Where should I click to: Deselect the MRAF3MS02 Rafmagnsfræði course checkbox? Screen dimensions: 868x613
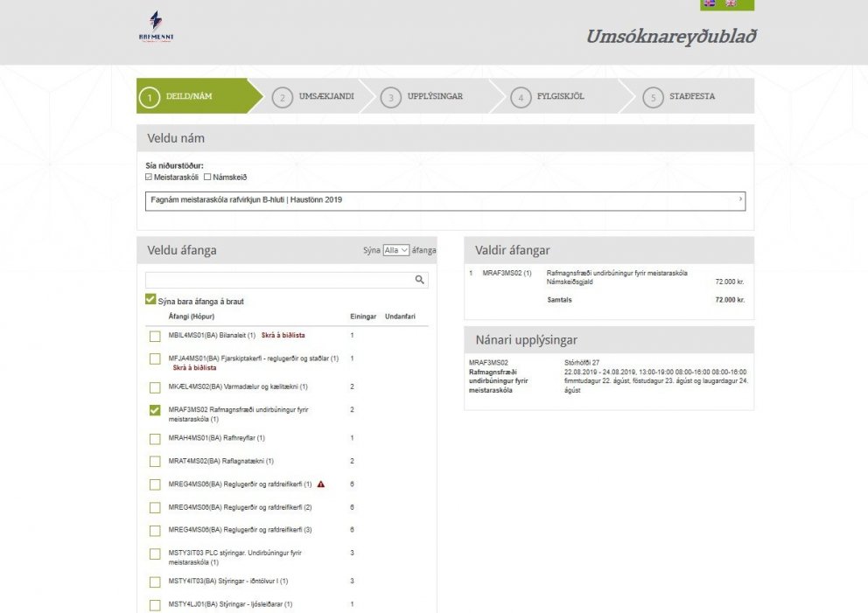click(155, 410)
